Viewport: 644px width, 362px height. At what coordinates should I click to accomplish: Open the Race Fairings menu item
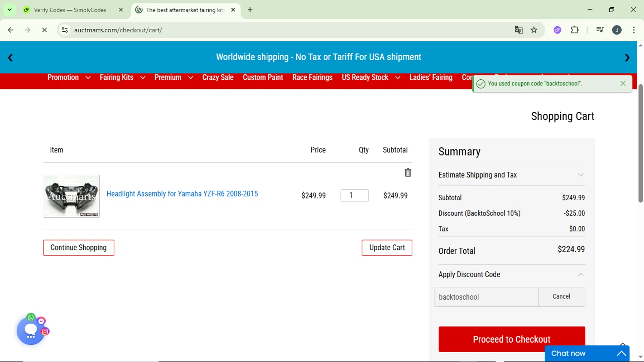(x=312, y=77)
